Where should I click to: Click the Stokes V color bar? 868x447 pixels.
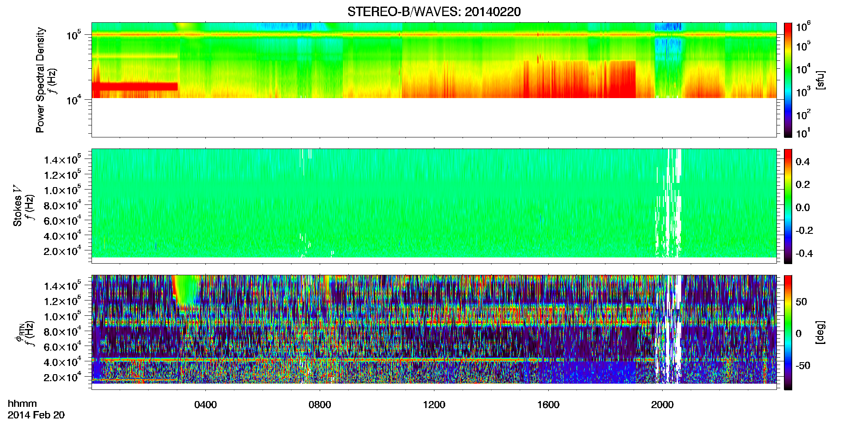788,206
